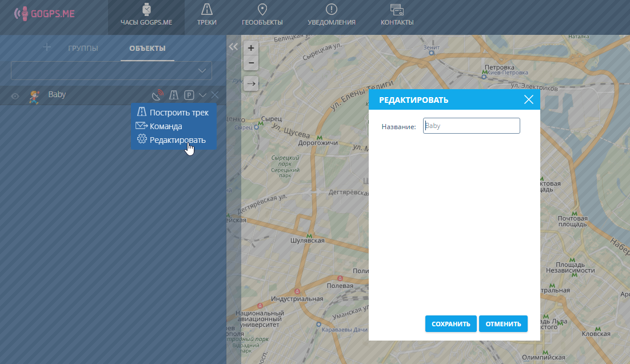This screenshot has width=630, height=364.
Task: Click the satellite signal icon for Baby
Action: point(158,95)
